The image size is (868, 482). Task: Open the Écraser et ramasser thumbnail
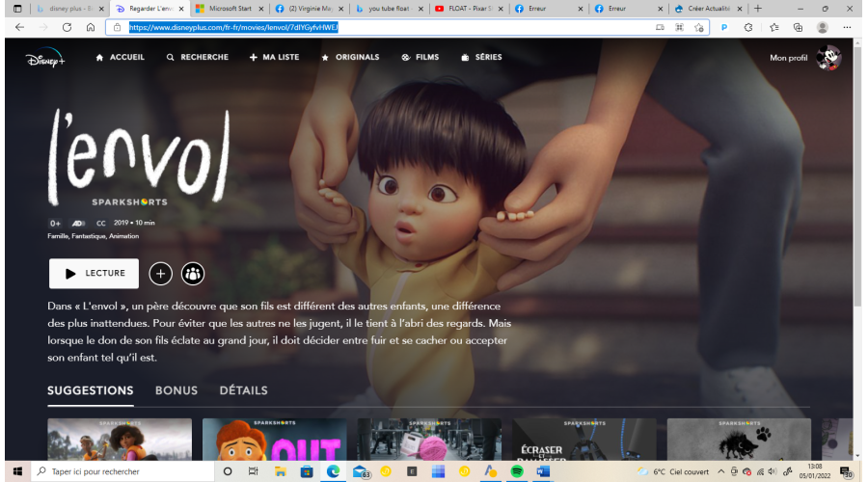click(584, 440)
